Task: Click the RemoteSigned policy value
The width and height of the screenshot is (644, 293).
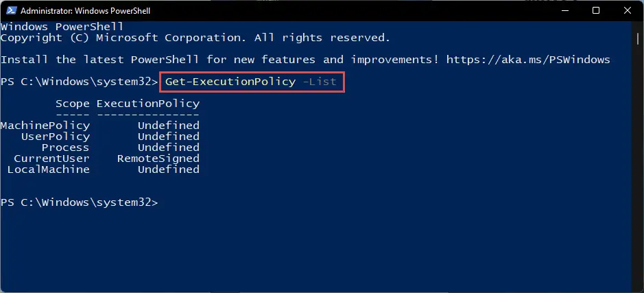Action: coord(158,159)
